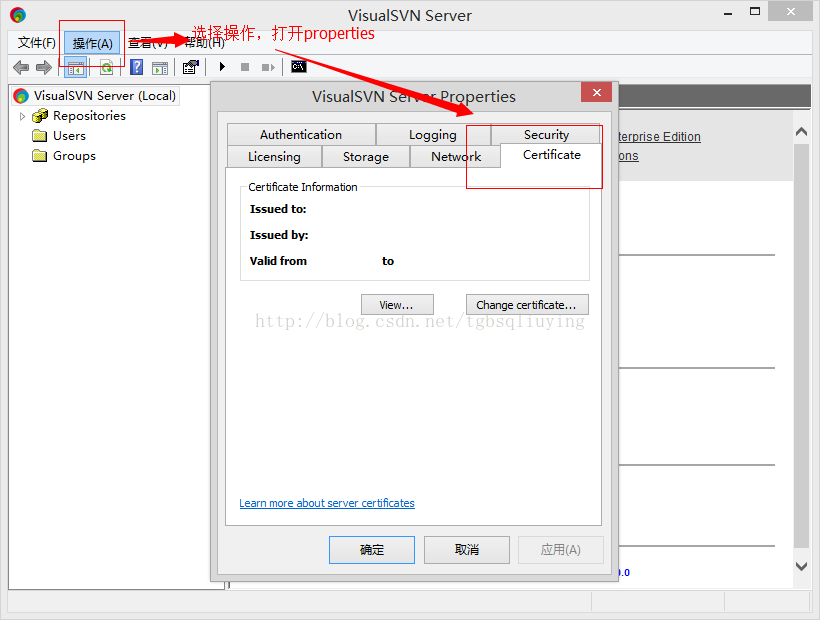Switch to the Logging tab
The width and height of the screenshot is (820, 620).
coord(433,135)
